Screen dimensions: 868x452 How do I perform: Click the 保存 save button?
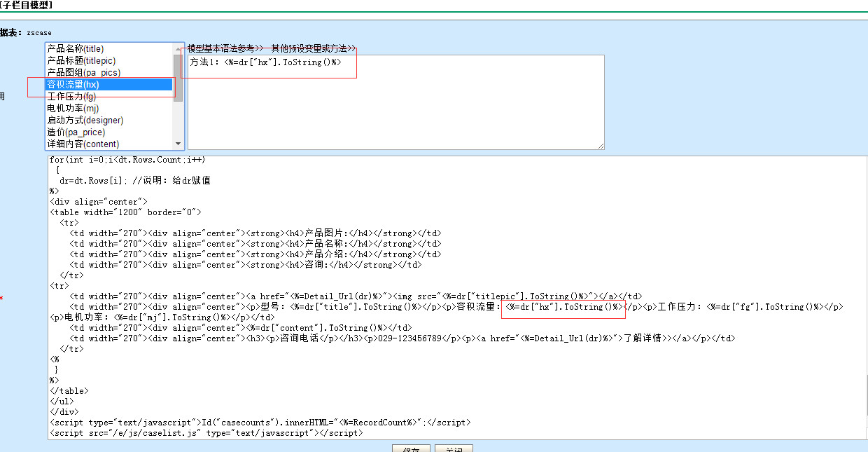[x=411, y=448]
